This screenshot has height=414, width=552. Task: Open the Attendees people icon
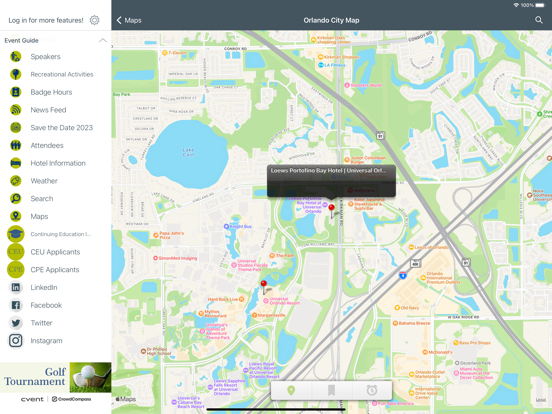pyautogui.click(x=15, y=145)
